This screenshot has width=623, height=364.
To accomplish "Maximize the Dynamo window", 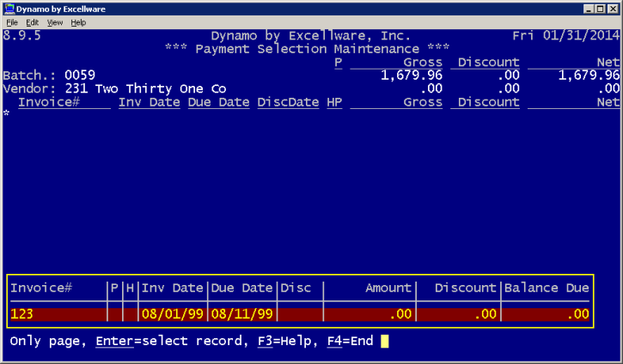I will 601,9.
